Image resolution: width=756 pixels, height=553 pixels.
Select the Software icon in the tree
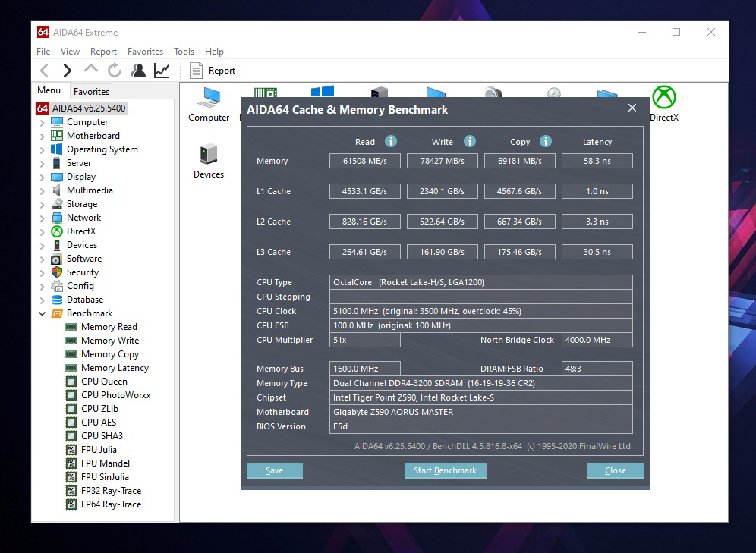point(57,259)
